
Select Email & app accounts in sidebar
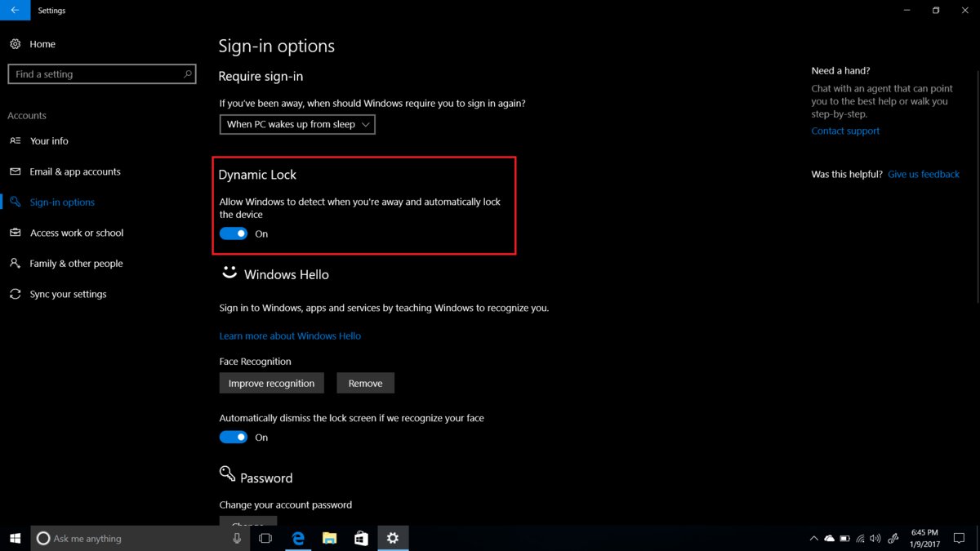pos(75,171)
